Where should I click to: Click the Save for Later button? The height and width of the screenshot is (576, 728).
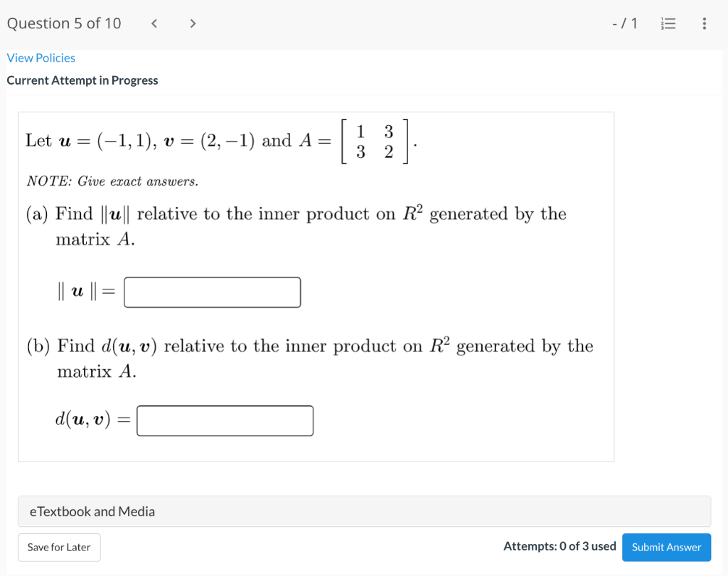[x=59, y=548]
